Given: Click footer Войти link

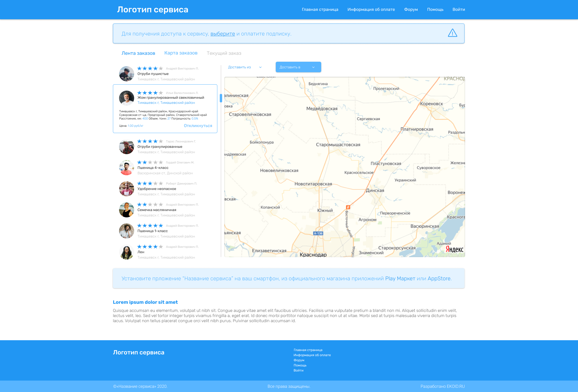Looking at the screenshot, I should [299, 371].
